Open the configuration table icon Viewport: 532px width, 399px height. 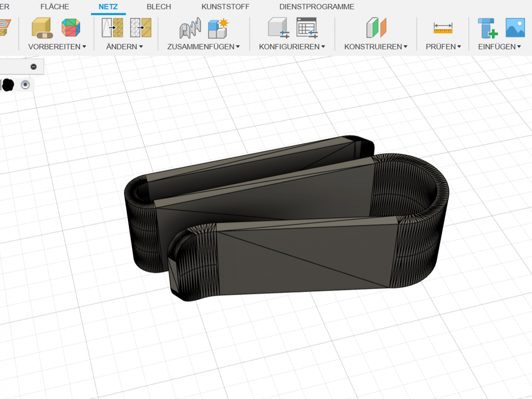307,28
